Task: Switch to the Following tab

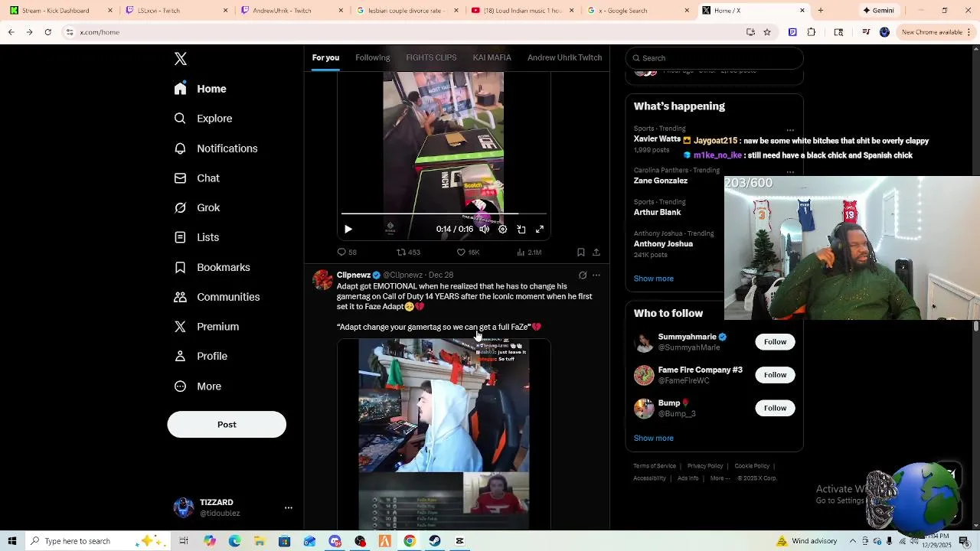Action: [373, 57]
